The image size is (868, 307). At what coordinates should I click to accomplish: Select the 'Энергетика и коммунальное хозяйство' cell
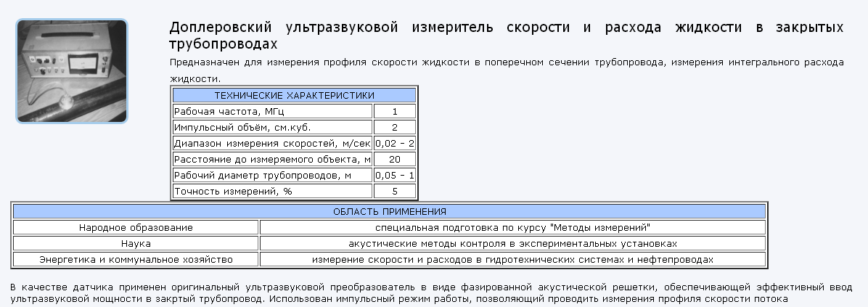(136, 260)
